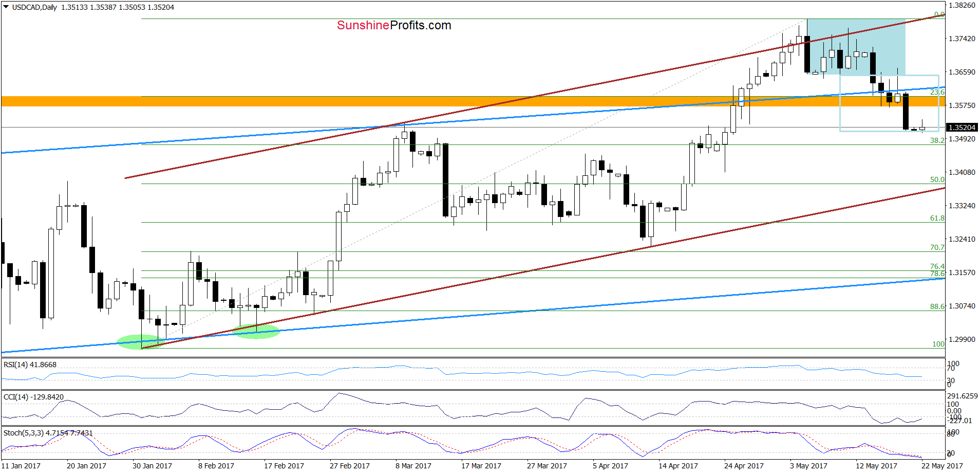Click the 100 Fibonacci level label

[x=938, y=344]
